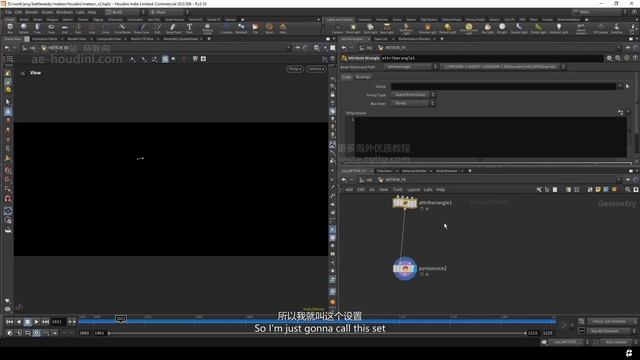Switch to the Geometry Spreadsheet tab
Screen dimensions: 640x360
(x=180, y=39)
